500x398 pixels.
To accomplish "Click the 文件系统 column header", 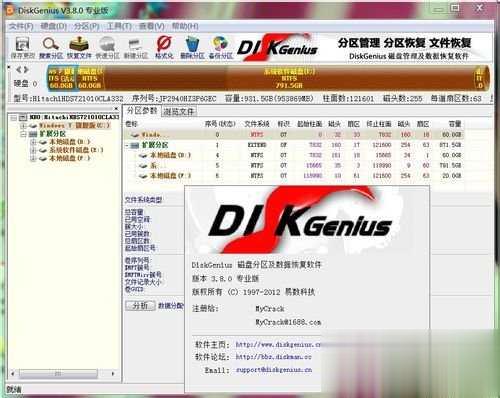I will (x=256, y=124).
